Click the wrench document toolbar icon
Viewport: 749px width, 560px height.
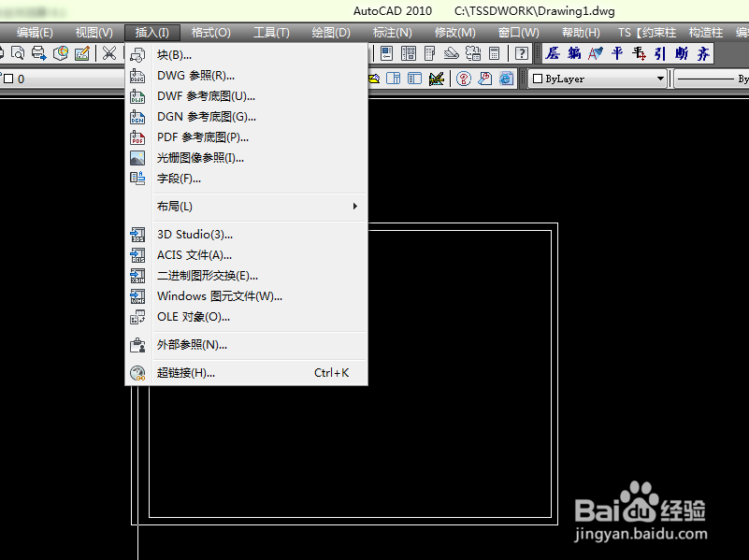485,79
